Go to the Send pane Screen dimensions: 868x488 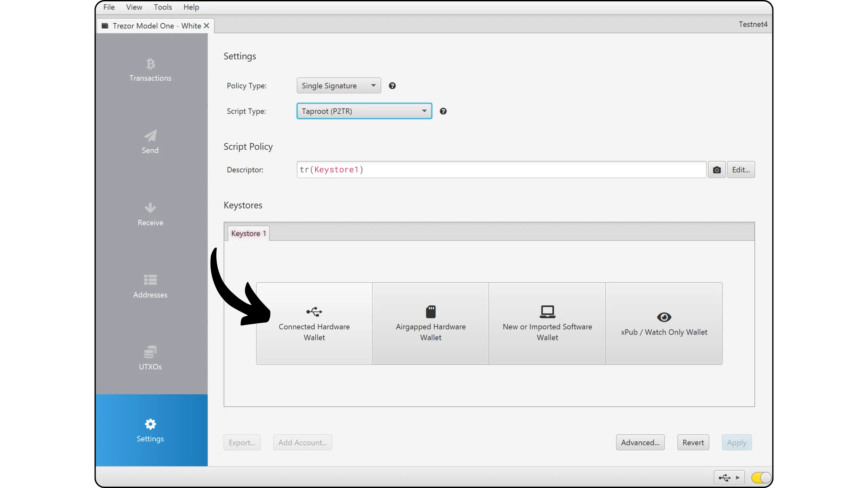150,142
